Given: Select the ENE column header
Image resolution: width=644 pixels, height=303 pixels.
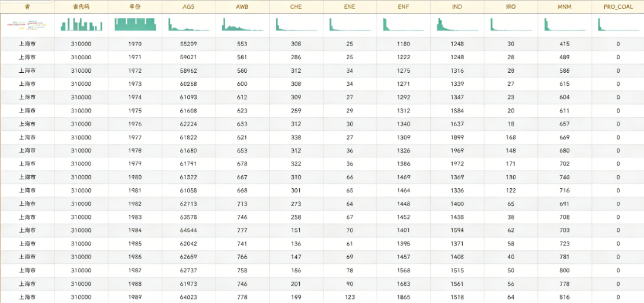Looking at the screenshot, I should point(350,7).
